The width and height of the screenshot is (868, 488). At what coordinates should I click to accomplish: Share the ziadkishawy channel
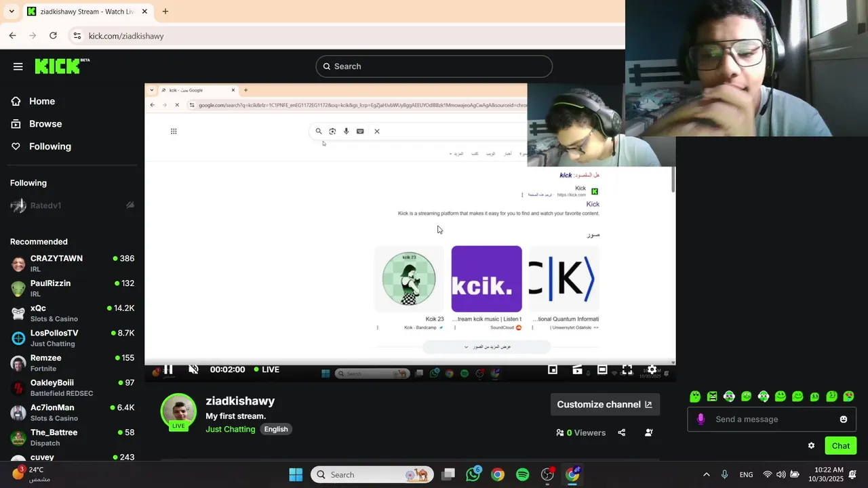(621, 432)
